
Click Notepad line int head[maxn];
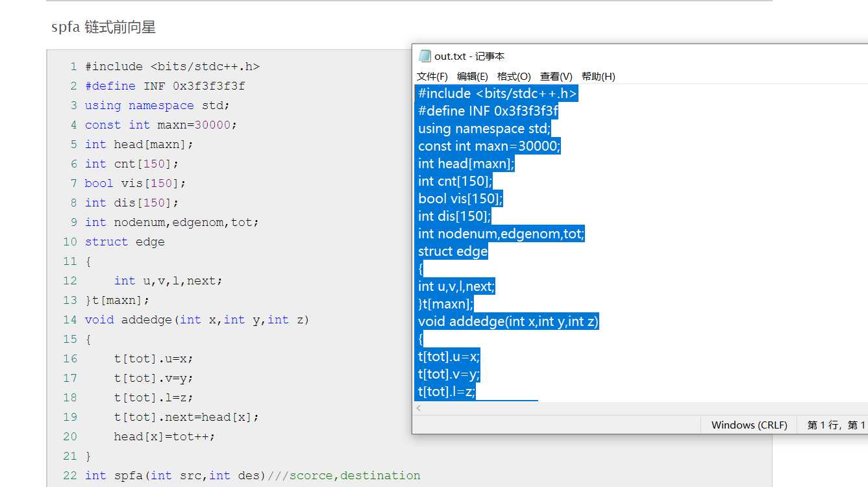[466, 164]
